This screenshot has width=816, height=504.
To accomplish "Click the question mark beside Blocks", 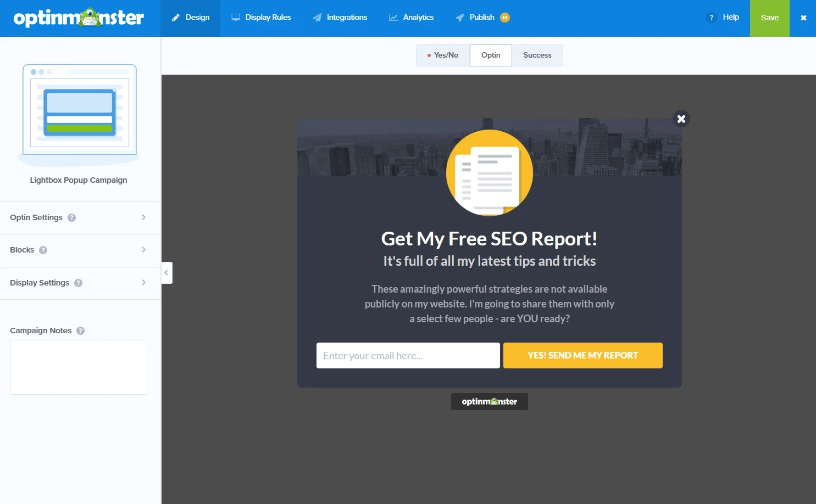I will 43,250.
